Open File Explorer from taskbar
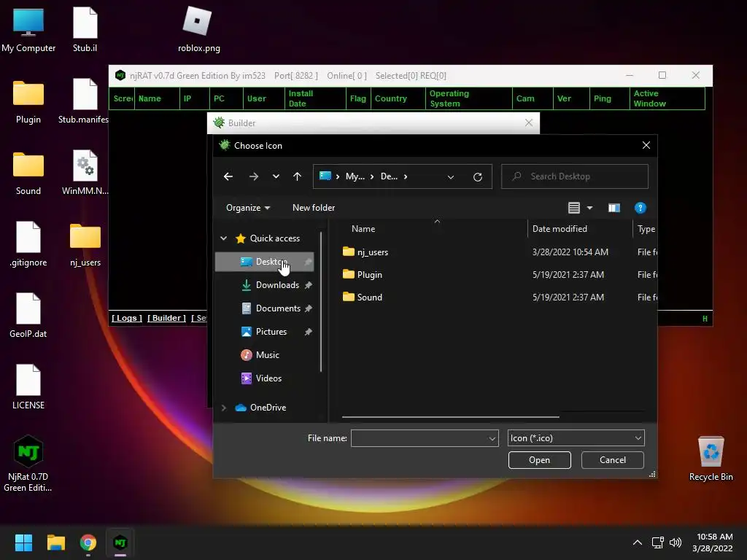The width and height of the screenshot is (747, 560). (x=55, y=542)
